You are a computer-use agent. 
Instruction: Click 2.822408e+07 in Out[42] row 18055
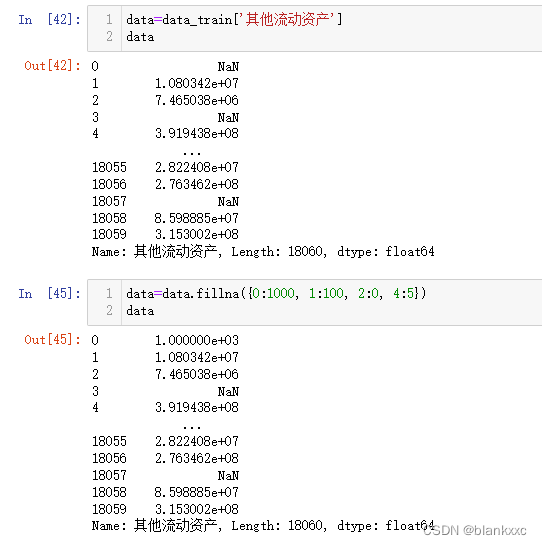[197, 168]
